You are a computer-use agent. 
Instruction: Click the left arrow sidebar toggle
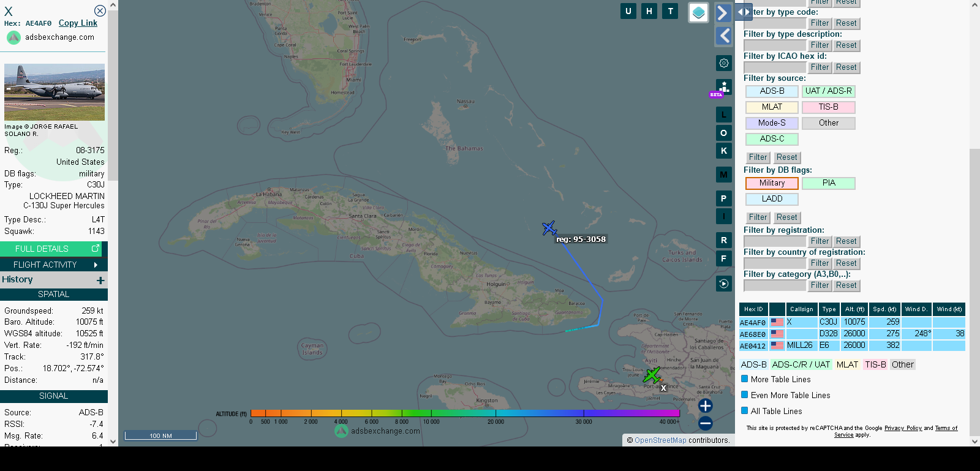723,36
